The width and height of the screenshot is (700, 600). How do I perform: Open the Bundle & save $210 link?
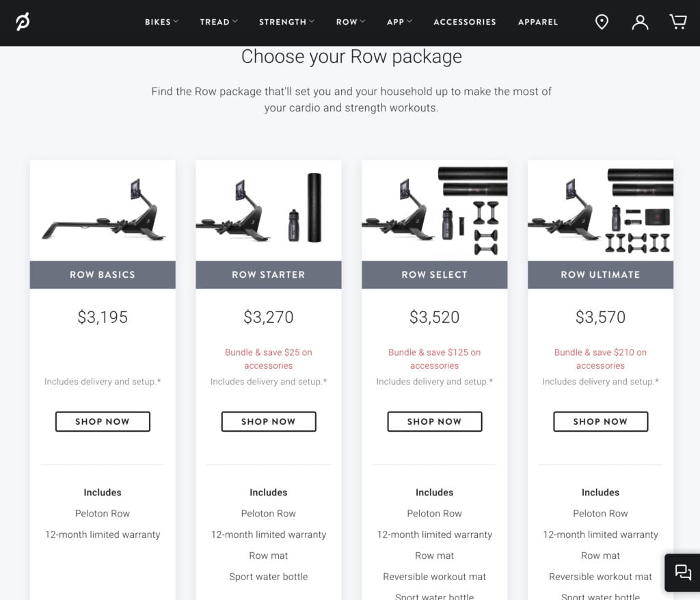(x=600, y=358)
